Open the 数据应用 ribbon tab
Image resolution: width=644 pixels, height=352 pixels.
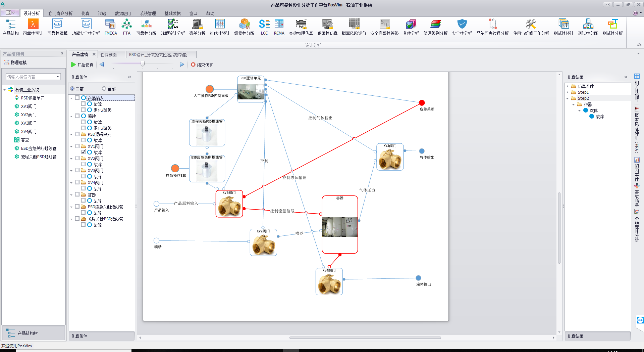123,13
